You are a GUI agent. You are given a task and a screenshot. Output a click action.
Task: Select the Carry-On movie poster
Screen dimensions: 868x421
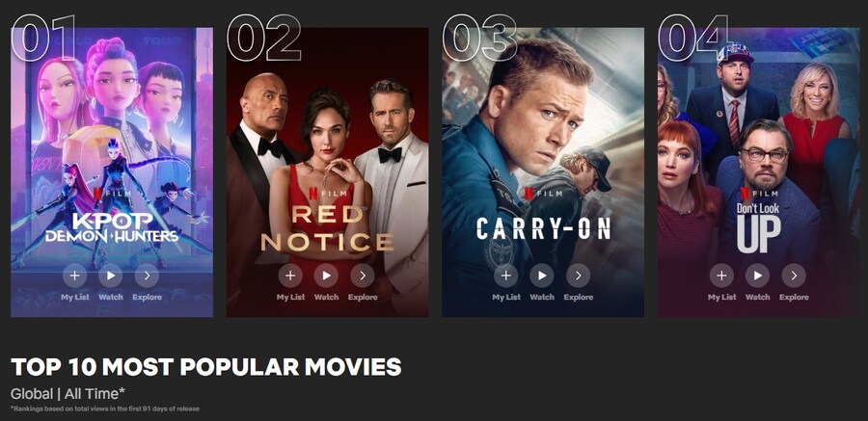(543, 172)
